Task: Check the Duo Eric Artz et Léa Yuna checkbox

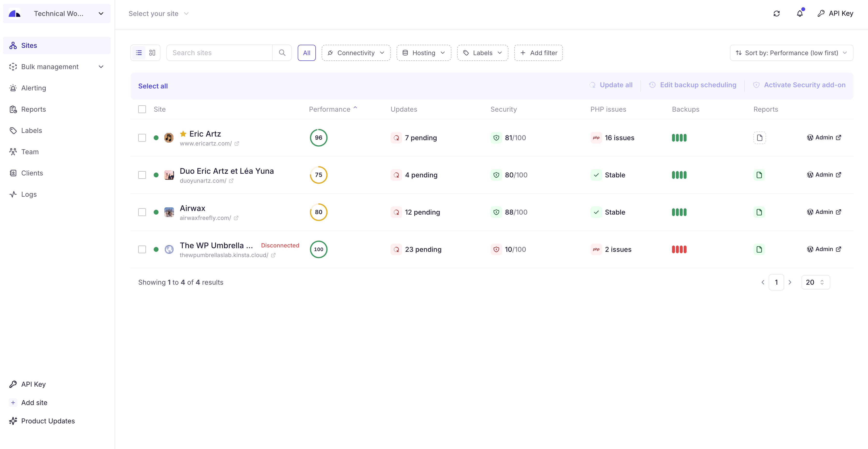Action: 142,175
